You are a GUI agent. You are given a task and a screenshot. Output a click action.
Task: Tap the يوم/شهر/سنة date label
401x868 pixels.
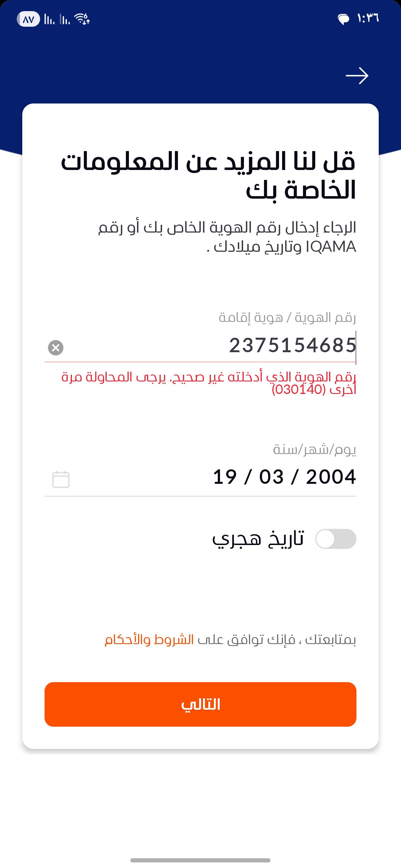pos(314,449)
